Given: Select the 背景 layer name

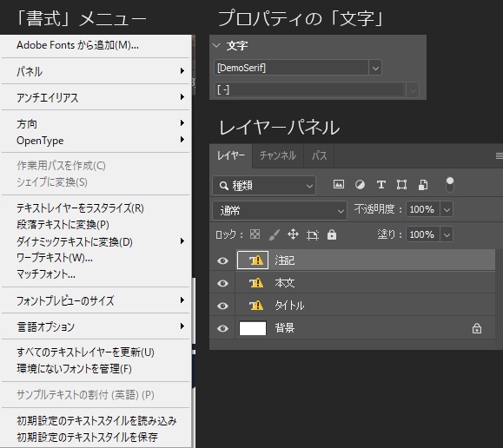Looking at the screenshot, I should click(x=285, y=328).
